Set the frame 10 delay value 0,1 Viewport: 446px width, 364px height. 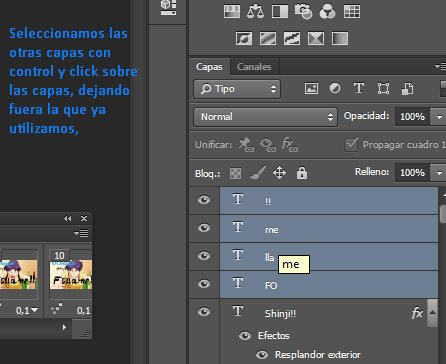pos(83,311)
